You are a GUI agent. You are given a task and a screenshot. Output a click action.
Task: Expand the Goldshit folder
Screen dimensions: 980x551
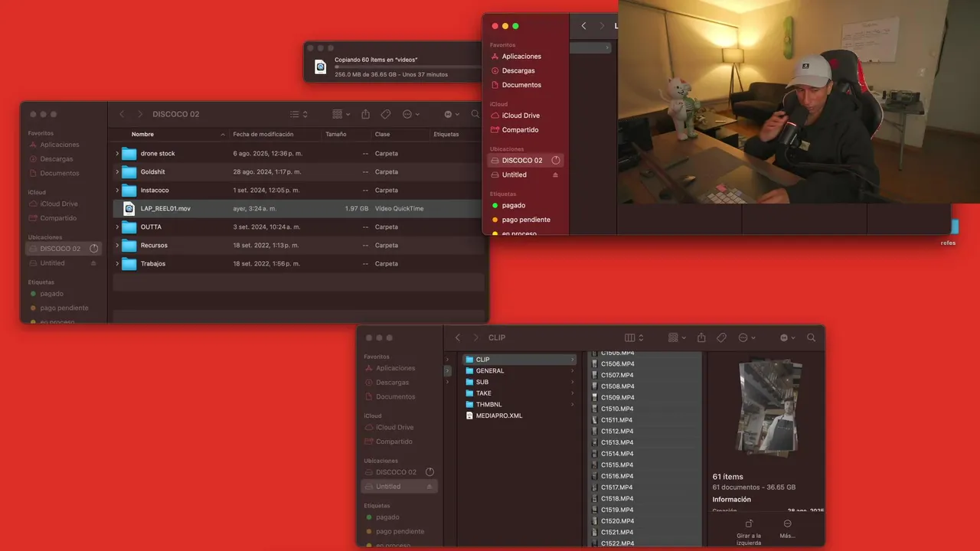point(117,171)
